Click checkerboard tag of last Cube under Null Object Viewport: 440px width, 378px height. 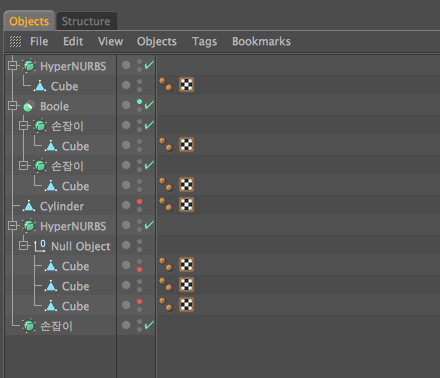186,305
